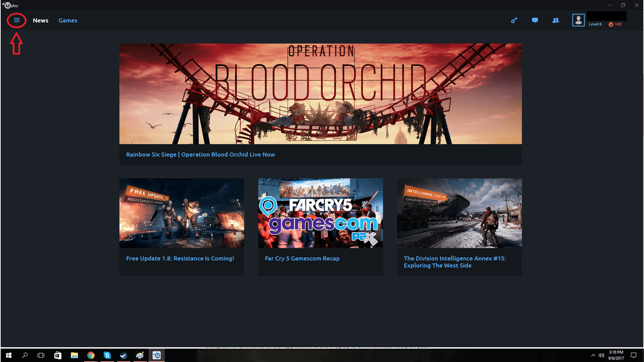Open the Action Center notifications icon
The width and height of the screenshot is (644, 362).
point(634,355)
